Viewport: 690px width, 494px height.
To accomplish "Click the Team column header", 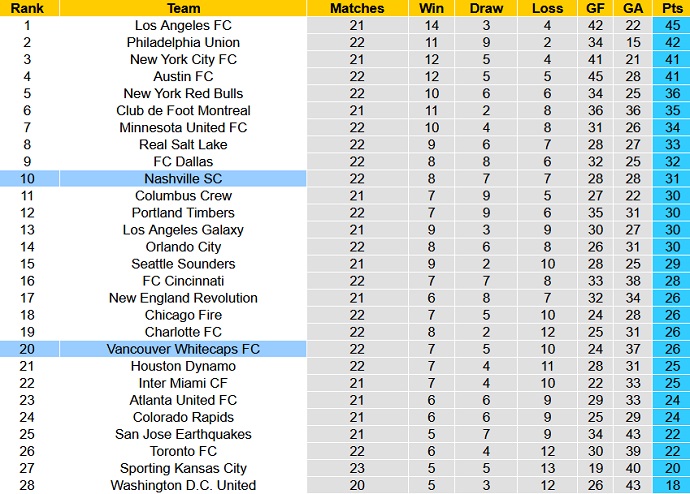I will pos(183,8).
